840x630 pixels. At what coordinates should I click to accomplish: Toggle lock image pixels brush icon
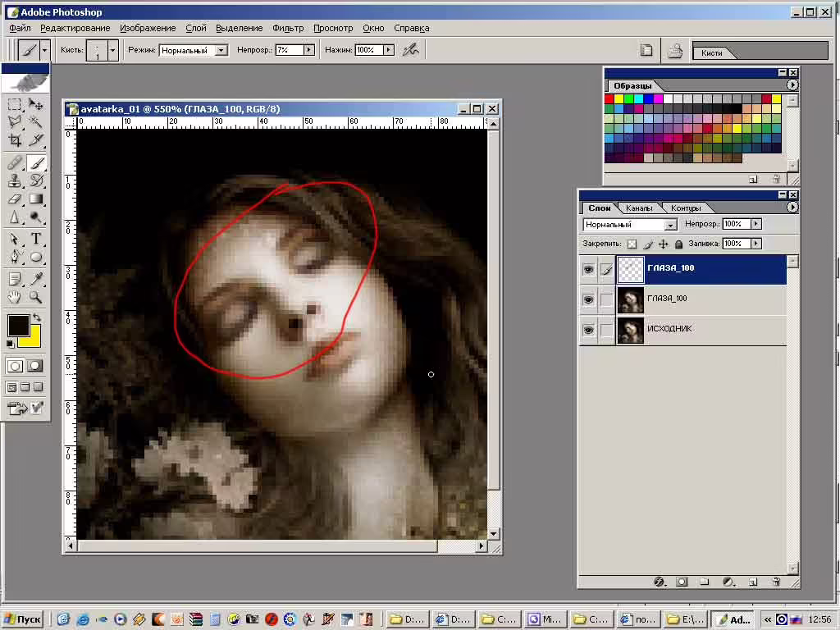click(x=648, y=244)
